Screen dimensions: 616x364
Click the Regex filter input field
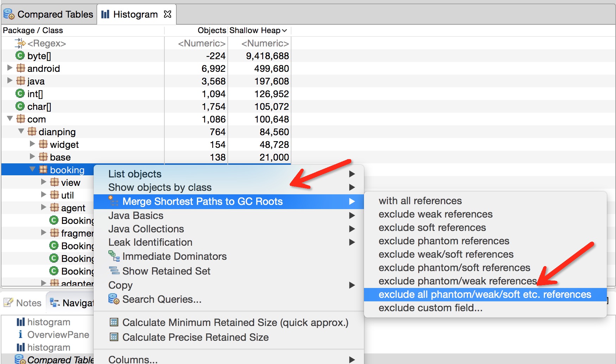83,43
